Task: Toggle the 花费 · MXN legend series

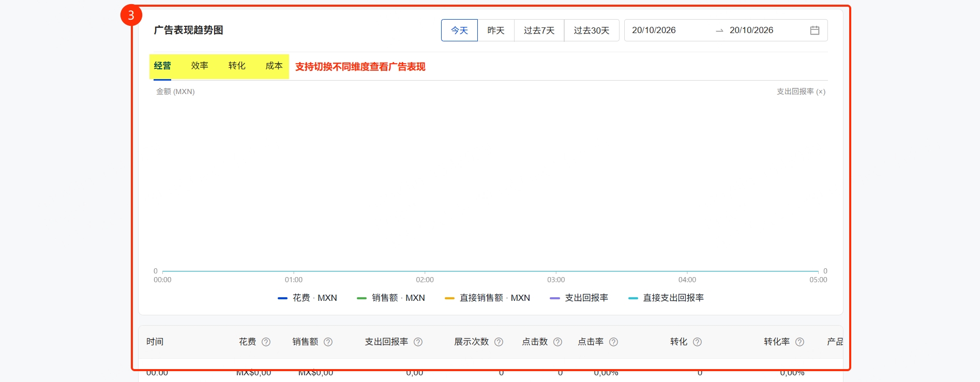Action: tap(307, 298)
